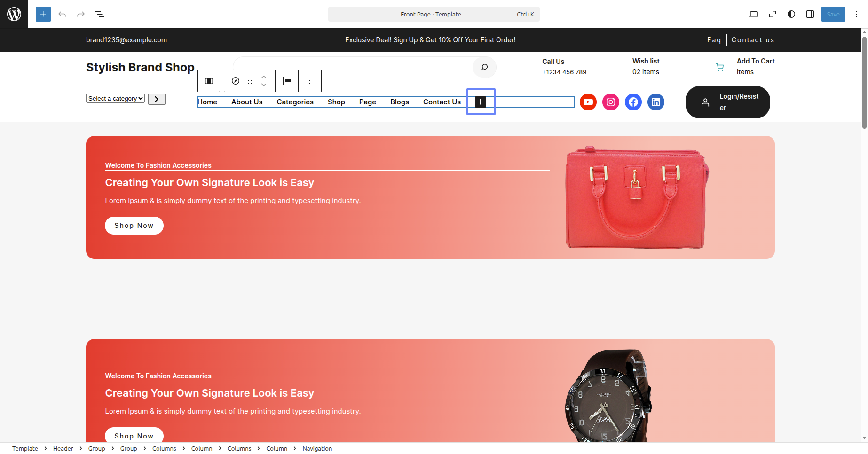The height and width of the screenshot is (454, 868).
Task: Click the Facebook social icon
Action: click(x=633, y=102)
